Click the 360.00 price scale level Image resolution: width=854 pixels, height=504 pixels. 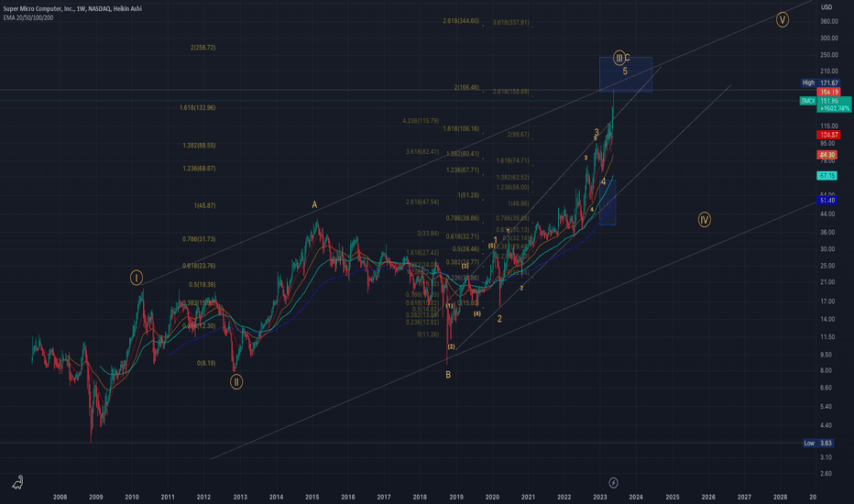click(829, 22)
